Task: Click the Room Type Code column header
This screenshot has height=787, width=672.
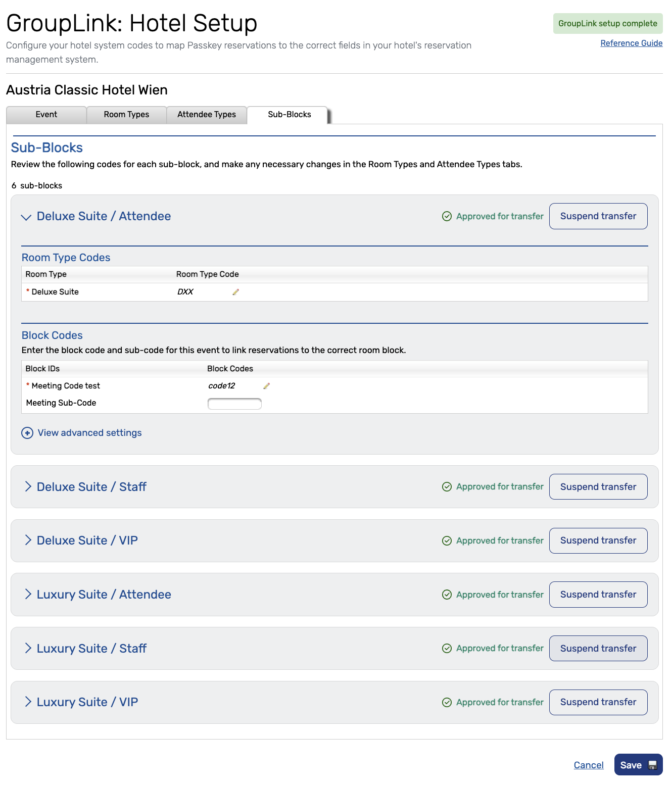Action: pyautogui.click(x=207, y=274)
